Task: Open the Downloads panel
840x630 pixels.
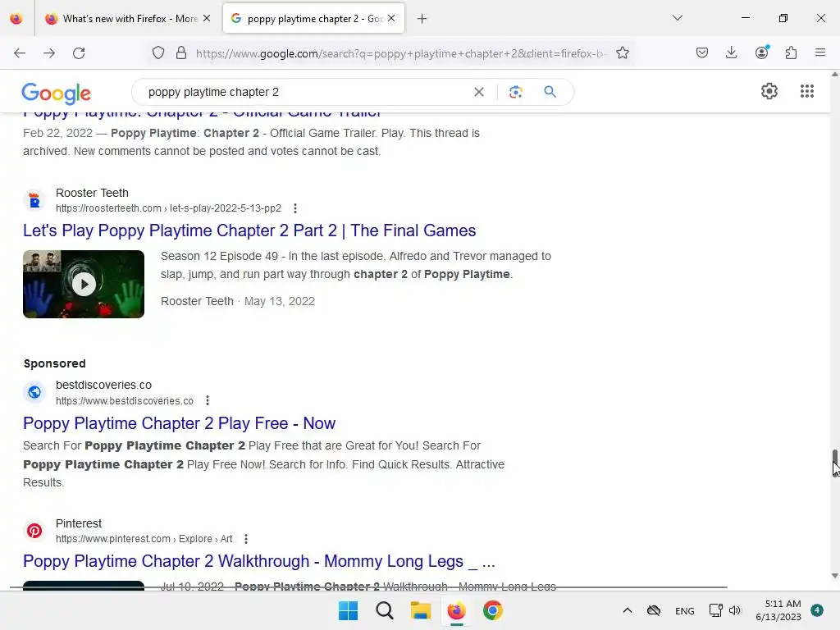Action: 731,53
